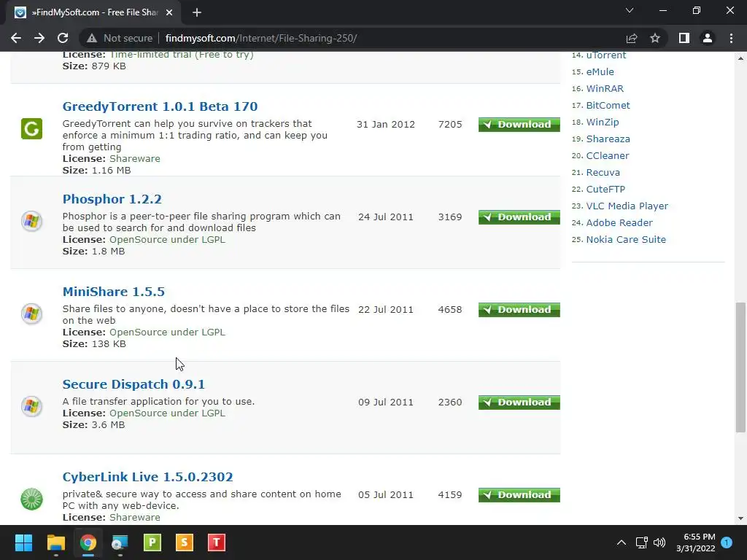Download MiniShare 1.5.5
Screen dimensions: 747x560
pyautogui.click(x=519, y=309)
